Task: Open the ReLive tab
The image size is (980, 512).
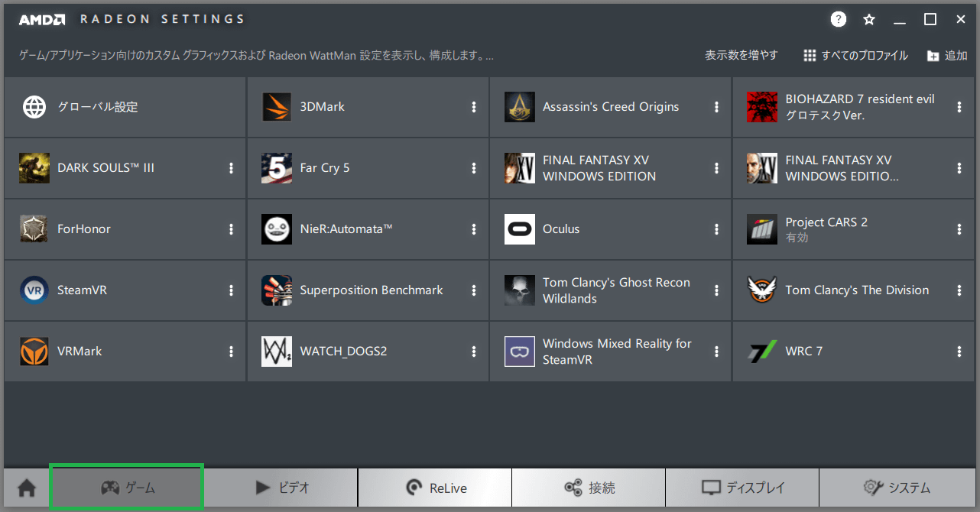Action: 436,488
